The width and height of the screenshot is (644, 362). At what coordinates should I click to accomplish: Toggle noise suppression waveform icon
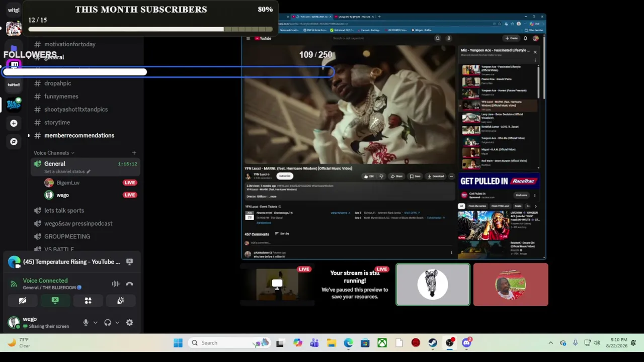[x=116, y=284]
